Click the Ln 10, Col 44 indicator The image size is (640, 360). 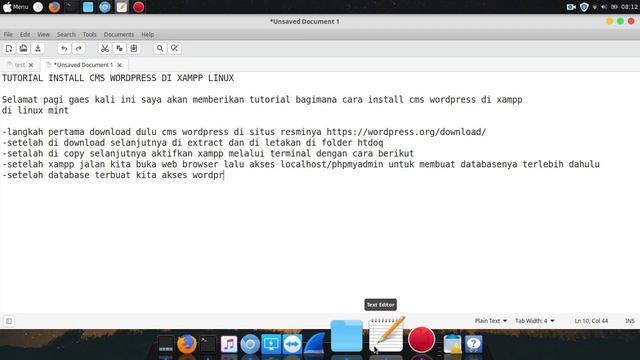591,321
